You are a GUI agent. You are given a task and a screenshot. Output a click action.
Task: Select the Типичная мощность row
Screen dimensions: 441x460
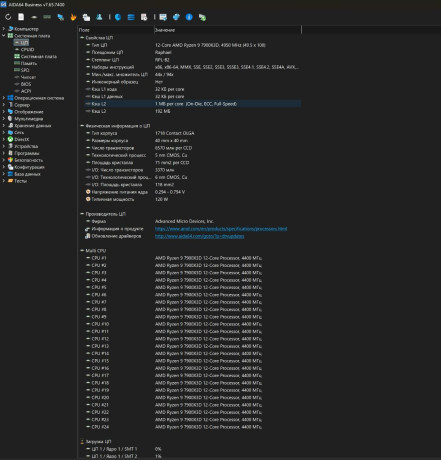click(193, 199)
